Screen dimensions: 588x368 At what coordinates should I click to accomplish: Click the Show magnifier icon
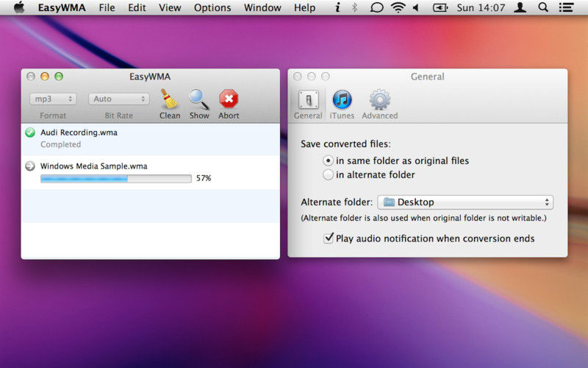pos(198,99)
